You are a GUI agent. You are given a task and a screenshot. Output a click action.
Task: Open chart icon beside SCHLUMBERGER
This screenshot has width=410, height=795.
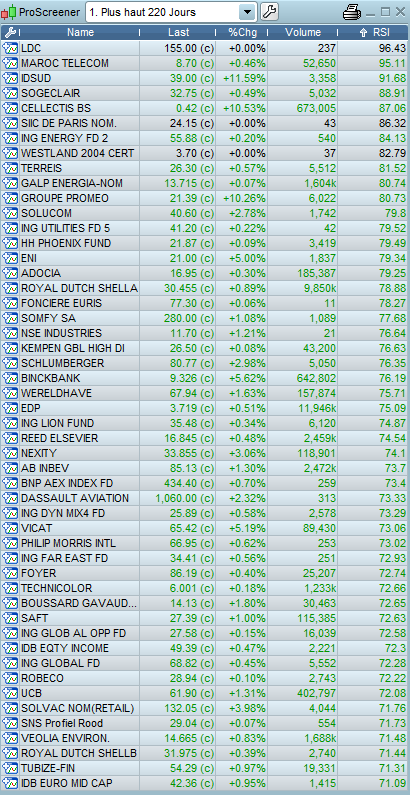tap(10, 363)
